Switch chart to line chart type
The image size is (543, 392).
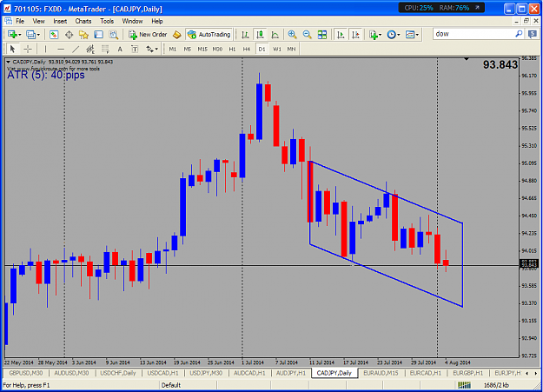point(275,34)
